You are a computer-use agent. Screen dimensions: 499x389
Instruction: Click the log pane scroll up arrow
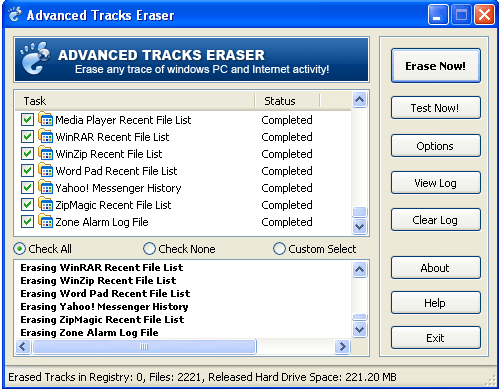pos(360,269)
